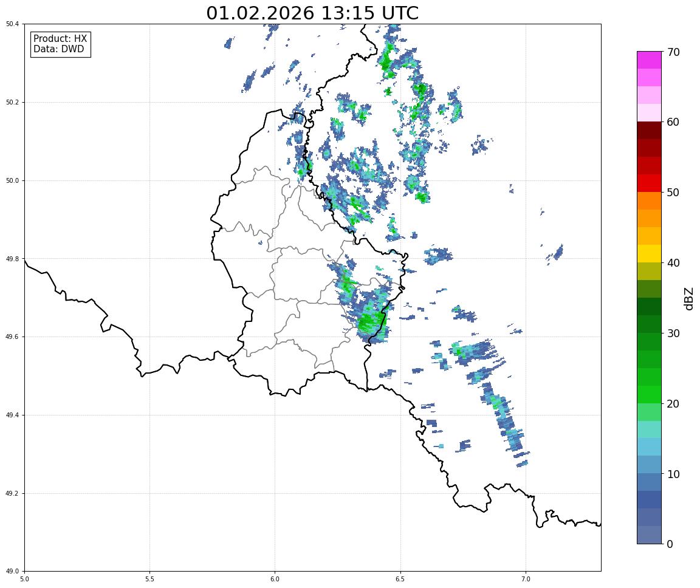This screenshot has width=700, height=588.
Task: Click the colorbar tick label 0
Action: 670,544
